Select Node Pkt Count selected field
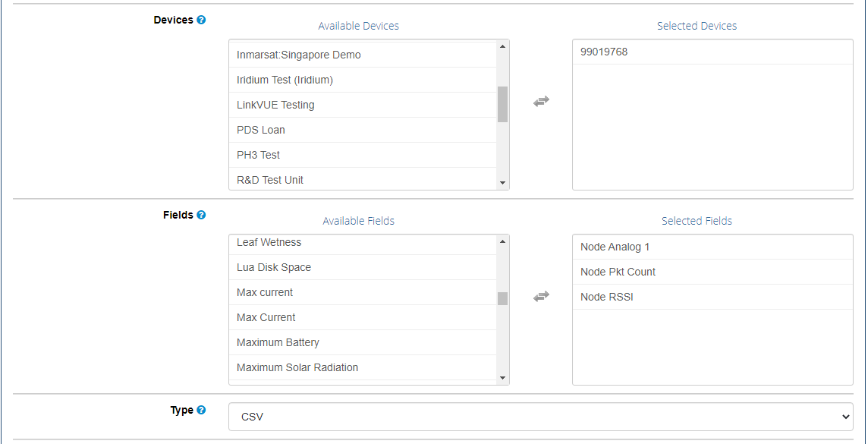The image size is (868, 444). click(712, 272)
